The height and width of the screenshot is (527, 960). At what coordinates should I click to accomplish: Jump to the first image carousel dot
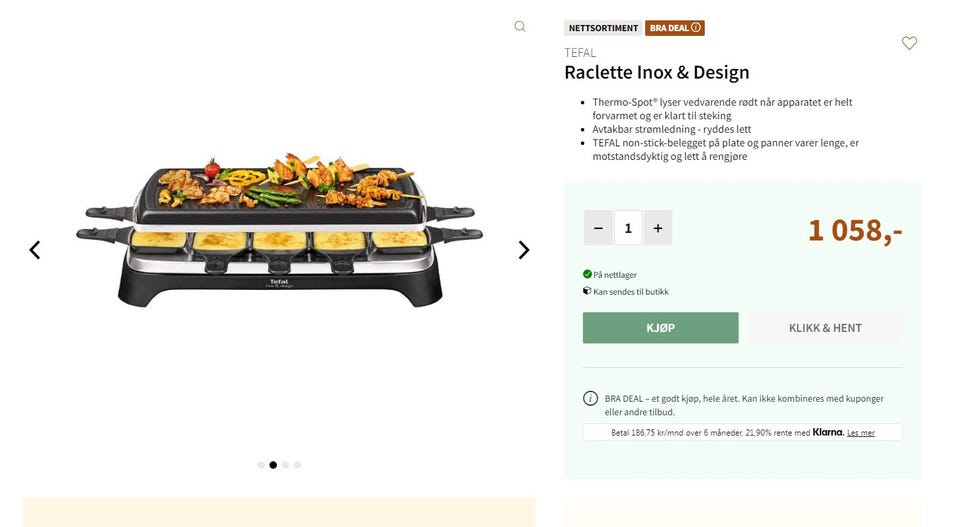tap(261, 465)
